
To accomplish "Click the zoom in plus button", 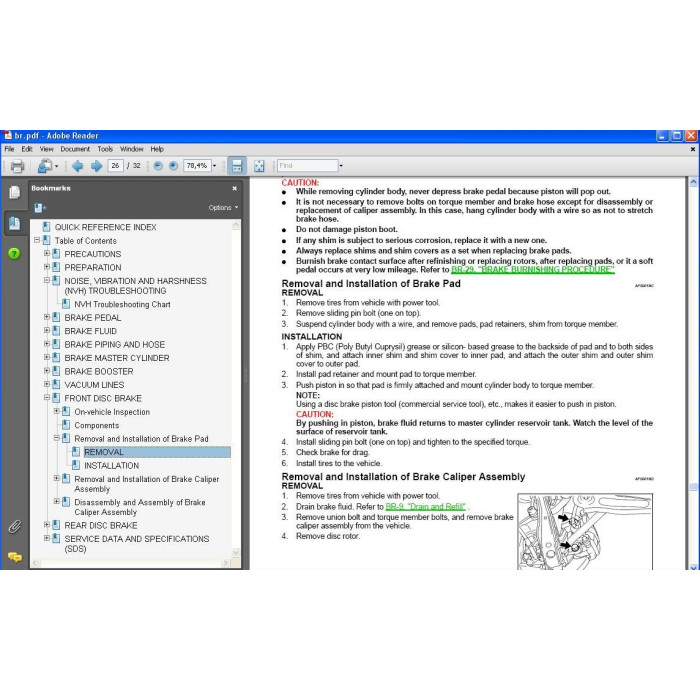I will tap(173, 166).
